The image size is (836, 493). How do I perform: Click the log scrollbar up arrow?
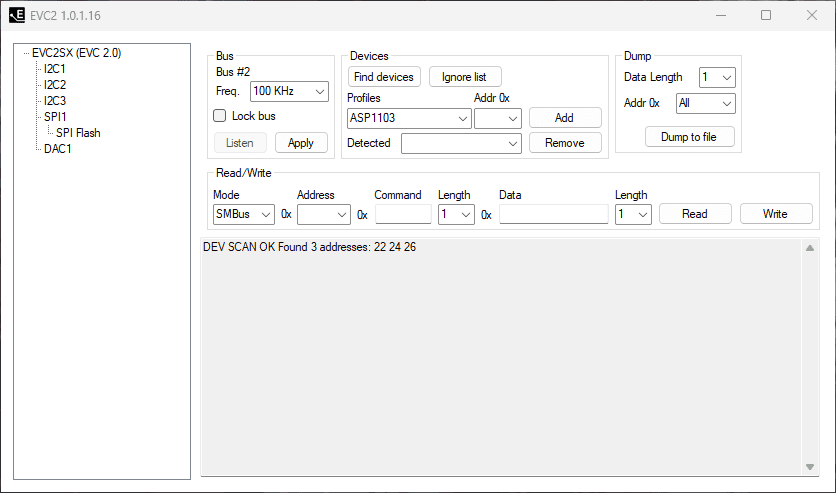(x=810, y=248)
